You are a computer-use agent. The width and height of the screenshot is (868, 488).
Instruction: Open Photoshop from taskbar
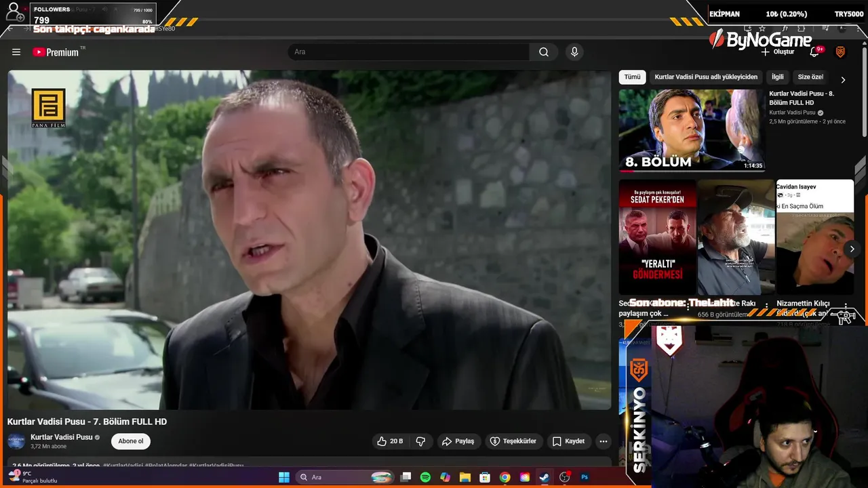coord(585,477)
